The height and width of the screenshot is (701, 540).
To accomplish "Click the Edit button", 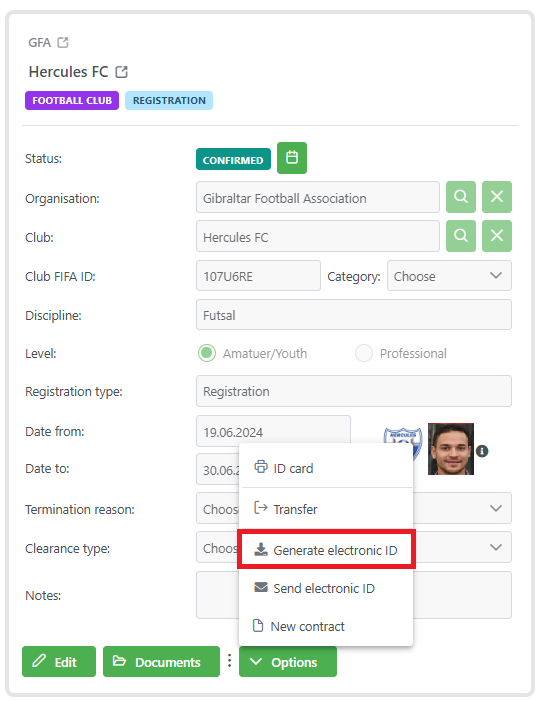I will 59,662.
